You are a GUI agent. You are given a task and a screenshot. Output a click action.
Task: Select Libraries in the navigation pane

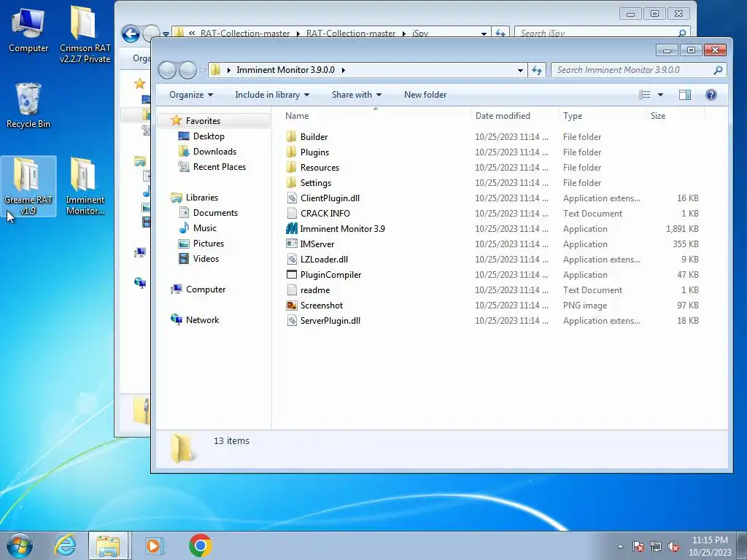(x=201, y=197)
